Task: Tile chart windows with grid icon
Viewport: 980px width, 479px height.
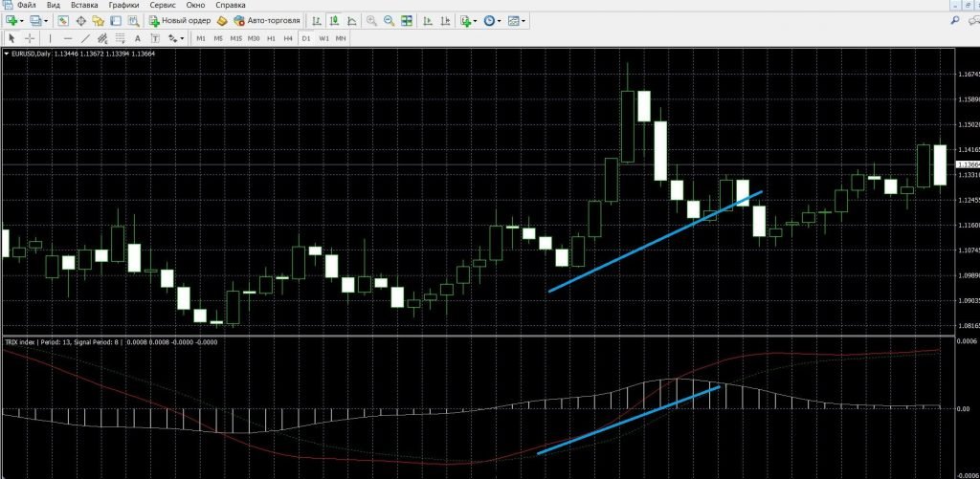Action: (x=408, y=20)
